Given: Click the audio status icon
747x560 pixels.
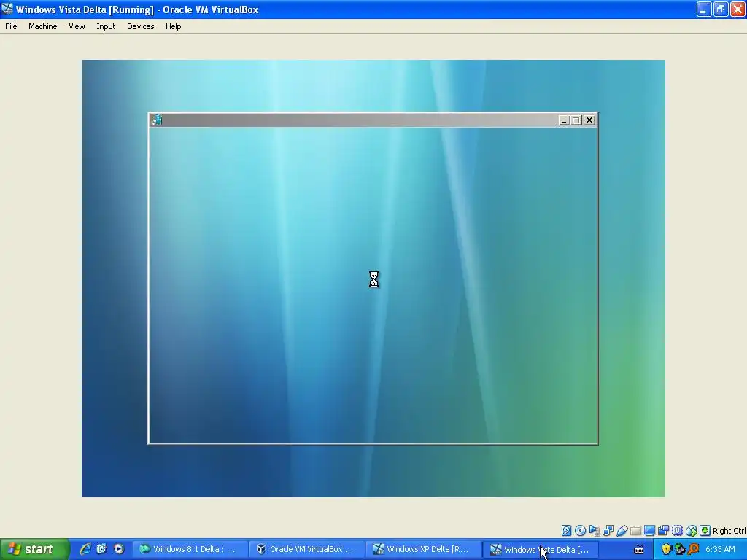Looking at the screenshot, I should pyautogui.click(x=594, y=531).
